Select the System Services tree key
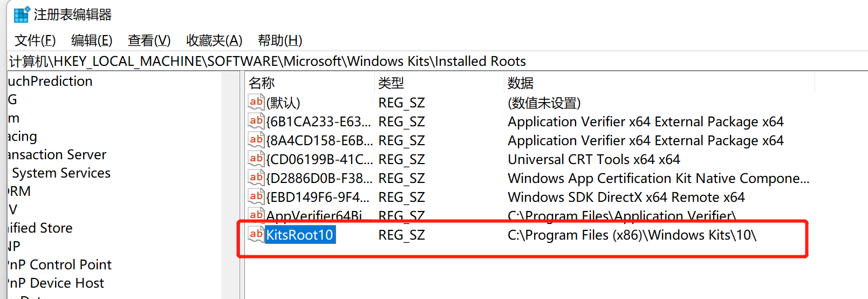This screenshot has width=868, height=299. point(61,173)
